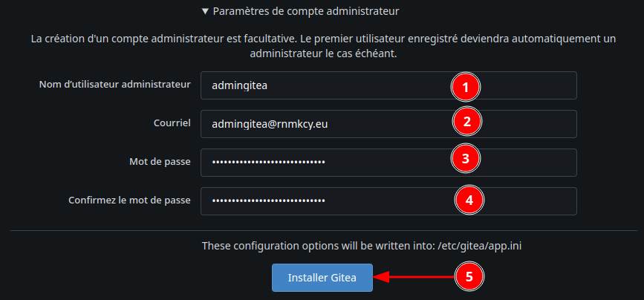Click the paragraph about optional administrator account creation
The width and height of the screenshot is (644, 300).
(x=322, y=47)
